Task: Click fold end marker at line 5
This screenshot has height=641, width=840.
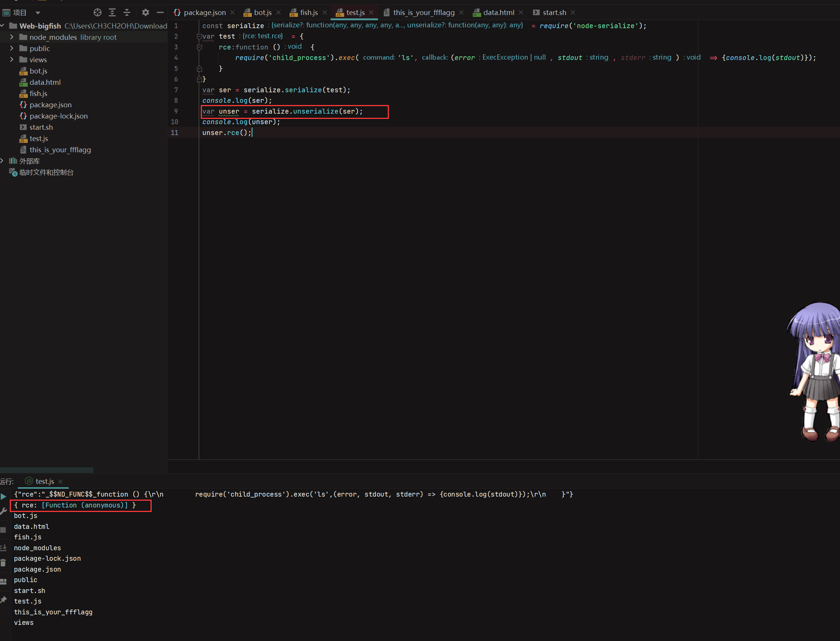Action: pyautogui.click(x=199, y=69)
